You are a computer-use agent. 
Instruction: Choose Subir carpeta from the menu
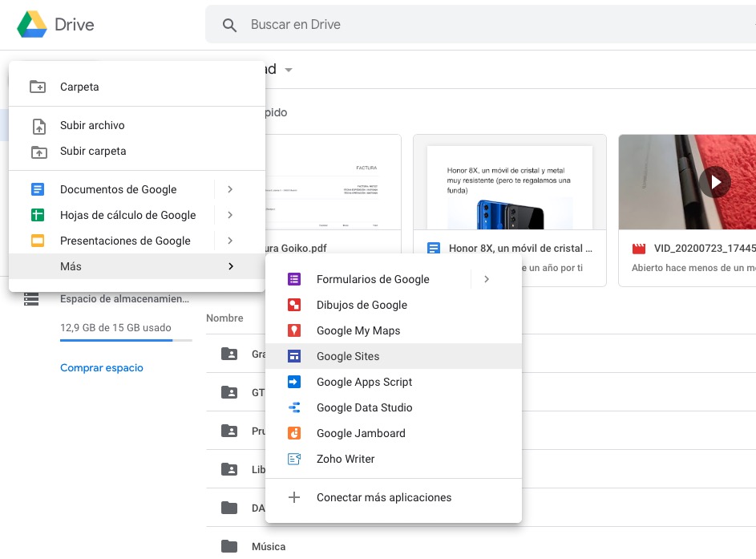[93, 151]
